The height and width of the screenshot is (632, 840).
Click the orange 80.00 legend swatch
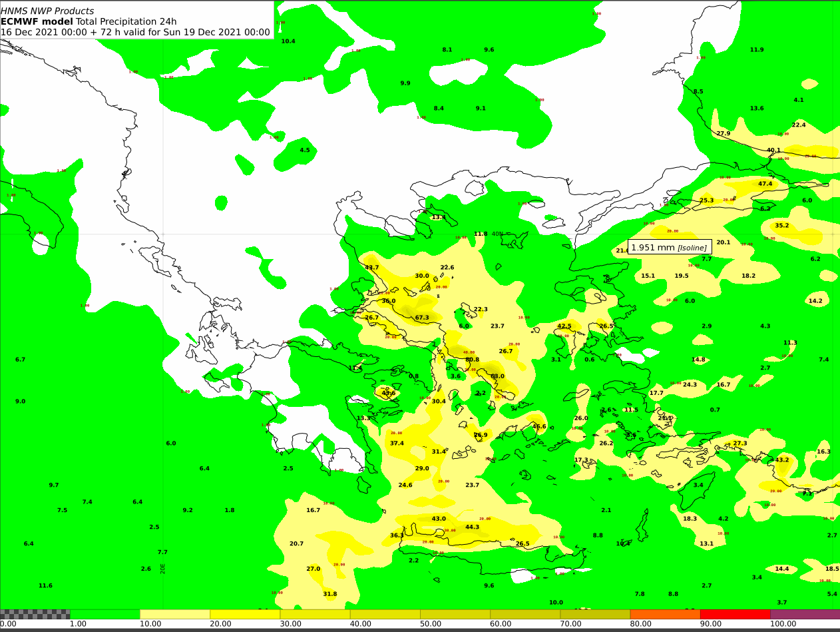coord(665,614)
